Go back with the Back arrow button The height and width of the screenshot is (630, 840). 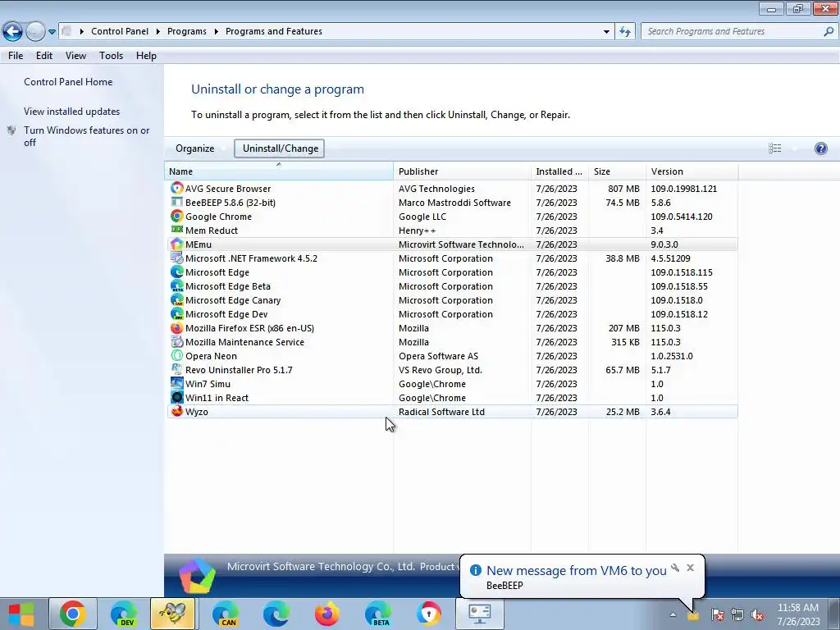pos(13,31)
